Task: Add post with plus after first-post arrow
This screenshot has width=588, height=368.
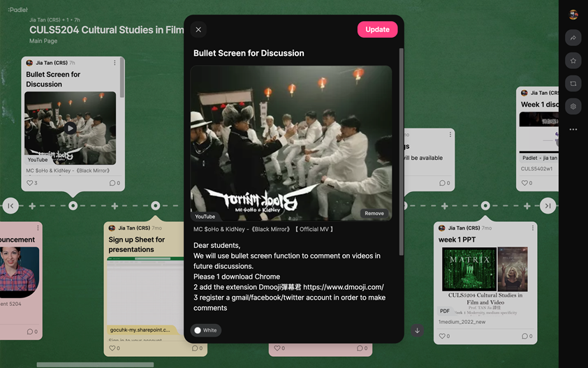Action: (32, 206)
